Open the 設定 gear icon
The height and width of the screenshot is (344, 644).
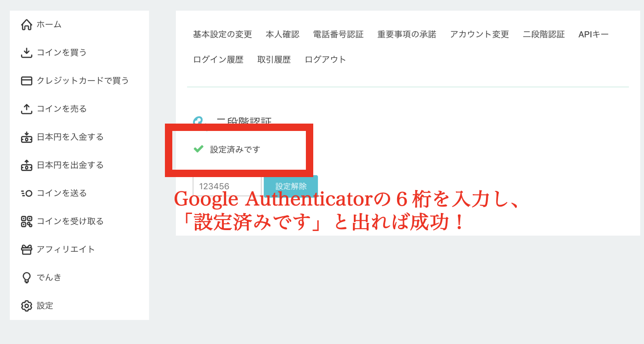[x=27, y=306]
